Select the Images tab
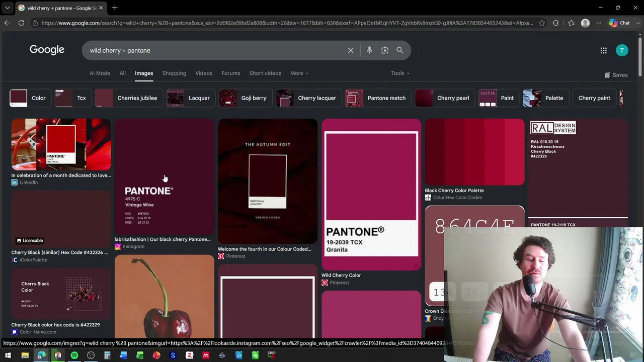The image size is (644, 362). pyautogui.click(x=144, y=73)
